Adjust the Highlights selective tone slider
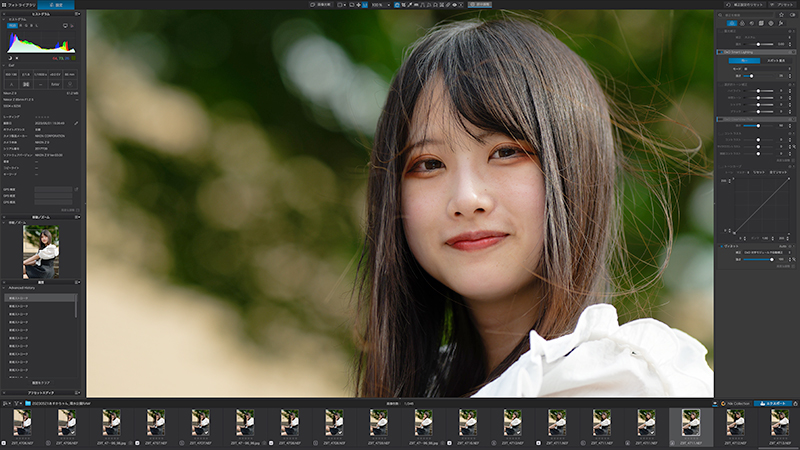 (759, 91)
